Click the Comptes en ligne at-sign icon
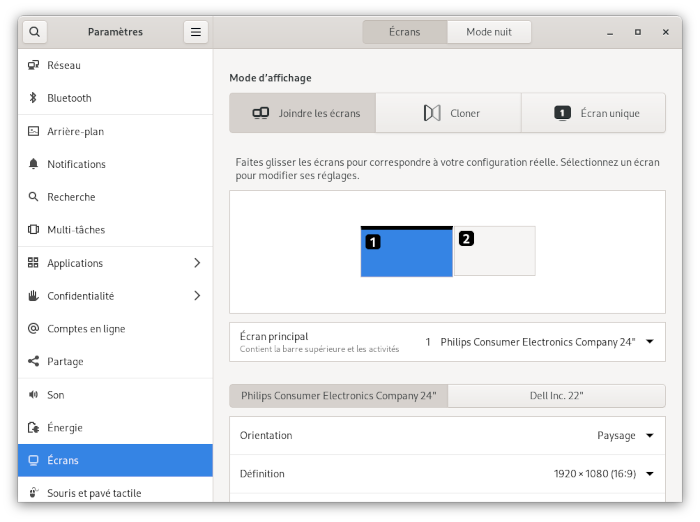Viewport: 700px width, 522px height. click(x=33, y=328)
